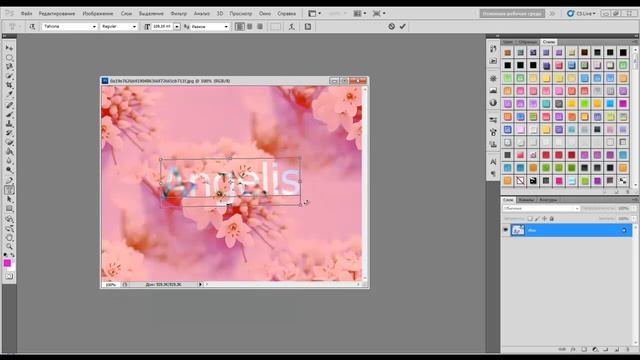Toggle the Character and Paragraph panels button
The width and height of the screenshot is (640, 360).
point(308,27)
